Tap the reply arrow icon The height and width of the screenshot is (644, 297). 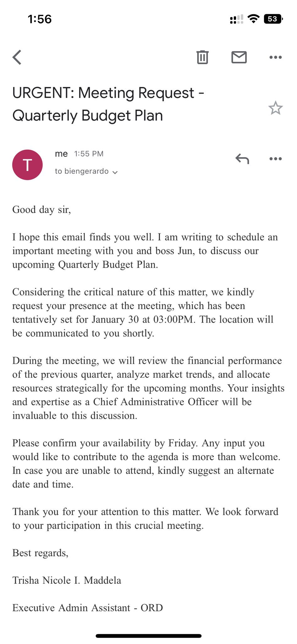click(242, 158)
